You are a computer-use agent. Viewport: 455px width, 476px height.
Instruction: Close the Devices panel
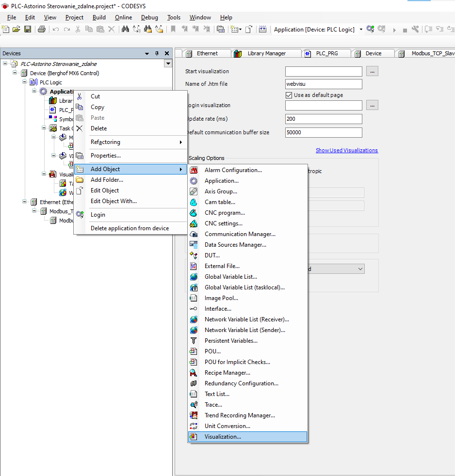[x=167, y=53]
